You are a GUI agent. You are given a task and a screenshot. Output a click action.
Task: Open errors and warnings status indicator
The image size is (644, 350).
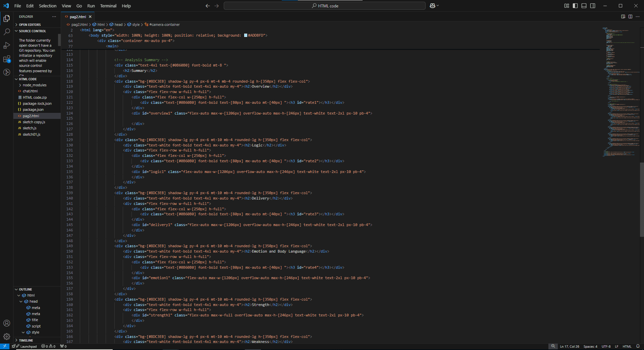[x=48, y=346]
